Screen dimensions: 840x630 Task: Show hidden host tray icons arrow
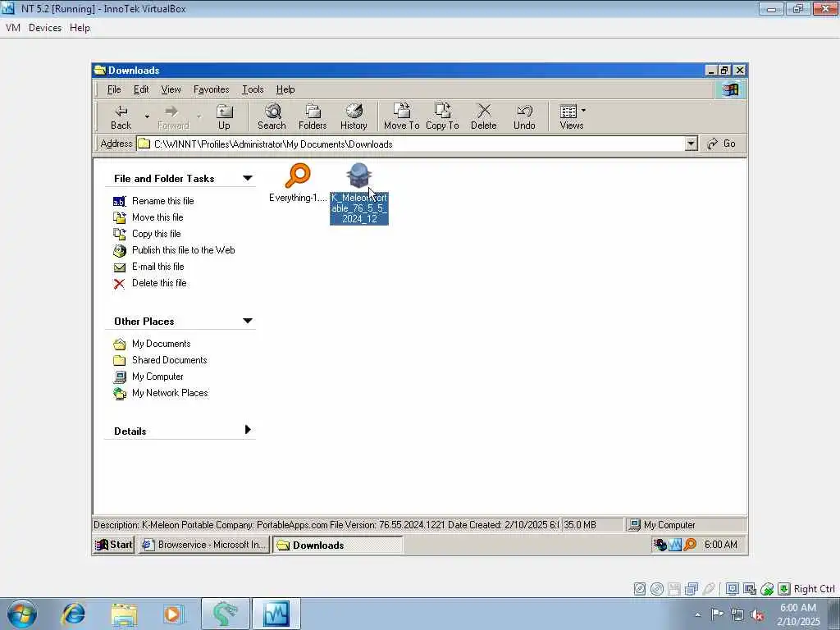coord(697,615)
